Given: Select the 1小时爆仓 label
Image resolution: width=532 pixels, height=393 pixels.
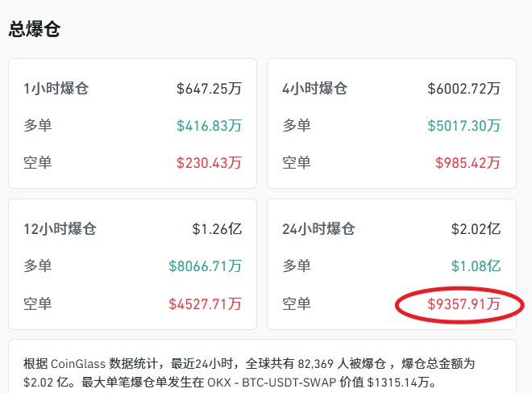Looking at the screenshot, I should 56,89.
